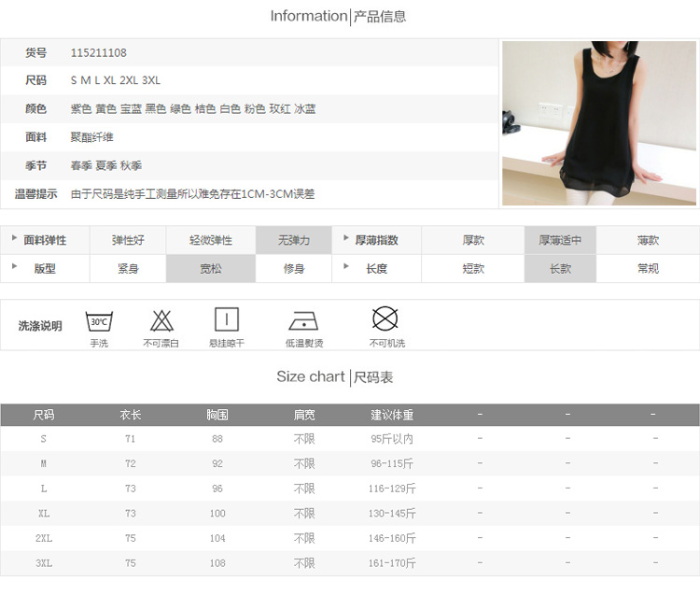Open the black dress product photo
The height and width of the screenshot is (609, 700).
click(598, 122)
